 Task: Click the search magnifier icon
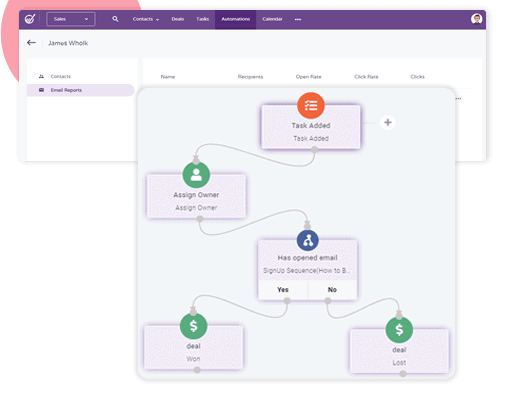(x=115, y=19)
